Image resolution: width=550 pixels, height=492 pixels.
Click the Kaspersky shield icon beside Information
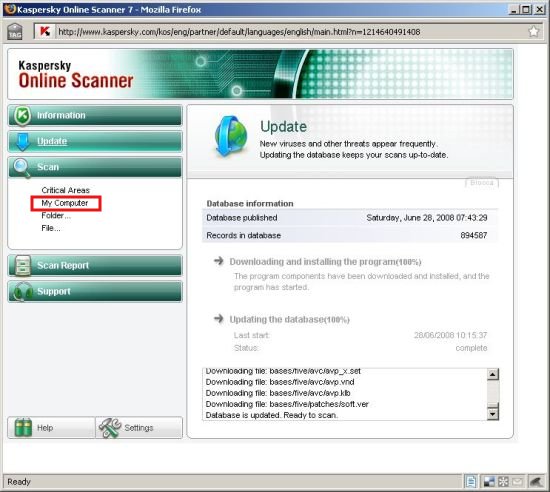click(x=22, y=115)
